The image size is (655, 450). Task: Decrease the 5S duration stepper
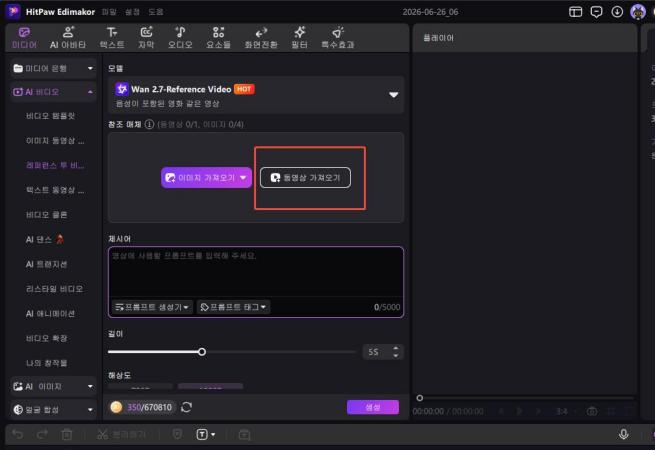pyautogui.click(x=396, y=356)
